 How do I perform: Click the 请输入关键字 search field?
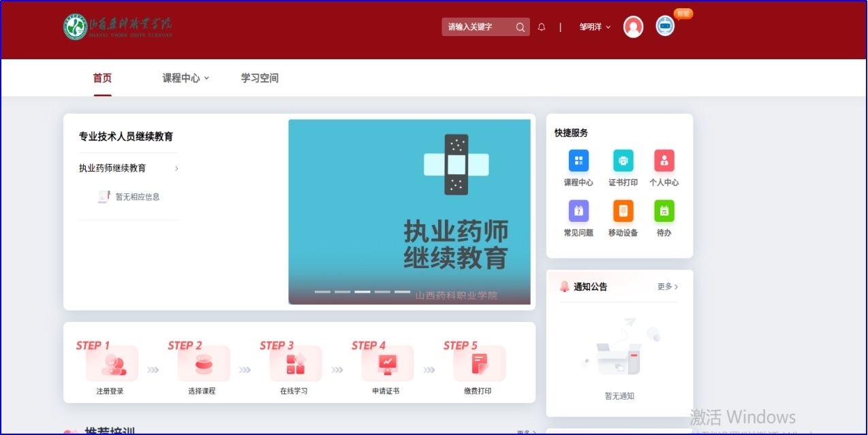click(x=477, y=27)
